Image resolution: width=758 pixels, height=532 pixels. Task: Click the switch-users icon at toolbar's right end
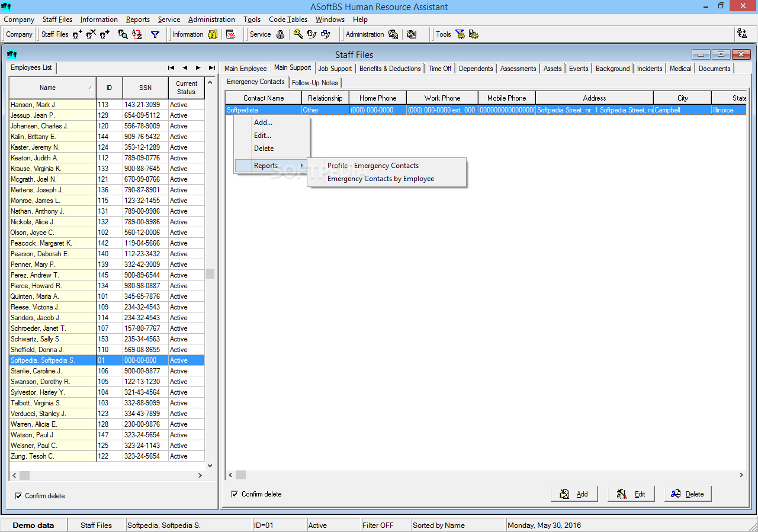click(x=742, y=34)
